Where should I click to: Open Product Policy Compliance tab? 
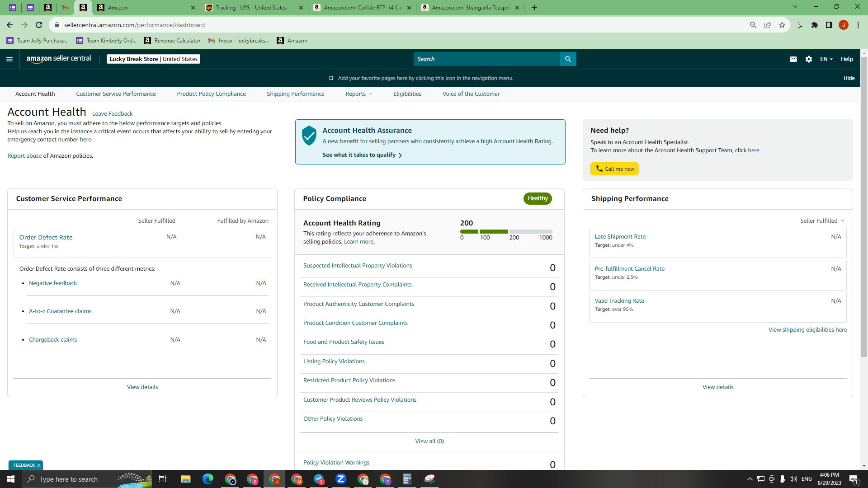pos(211,94)
